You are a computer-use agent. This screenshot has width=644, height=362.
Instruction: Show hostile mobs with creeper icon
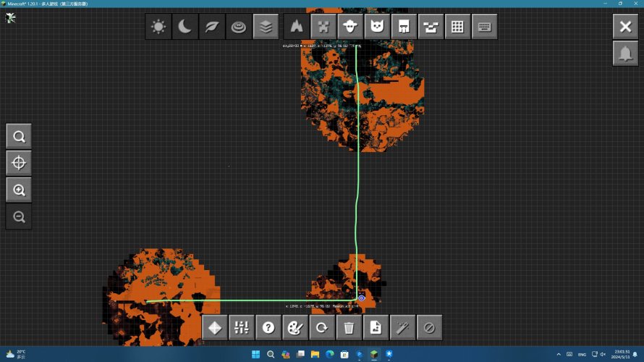click(323, 27)
